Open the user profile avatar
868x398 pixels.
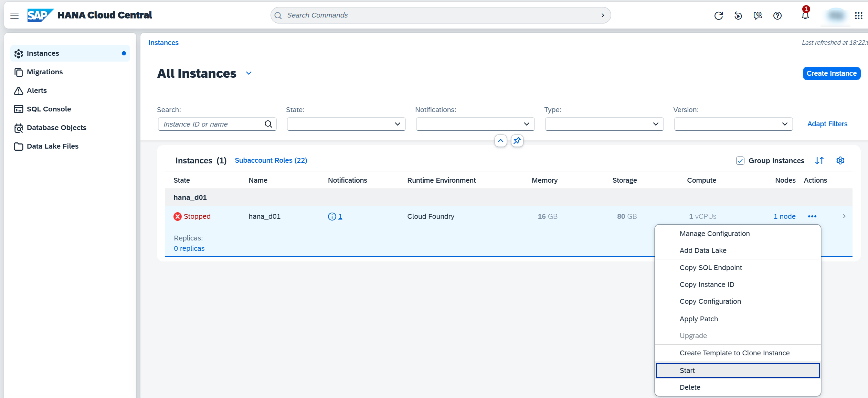point(836,15)
